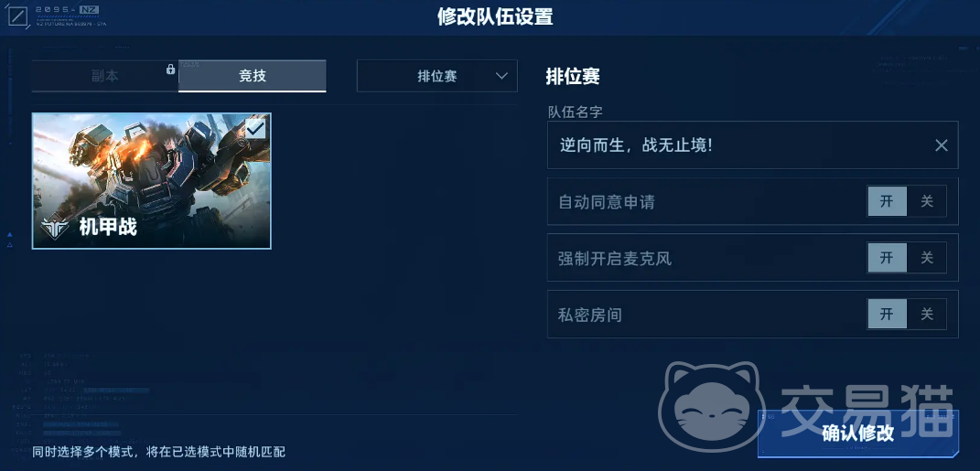The image size is (980, 471).
Task: Switch to the locked 副本 tab
Action: pos(105,76)
